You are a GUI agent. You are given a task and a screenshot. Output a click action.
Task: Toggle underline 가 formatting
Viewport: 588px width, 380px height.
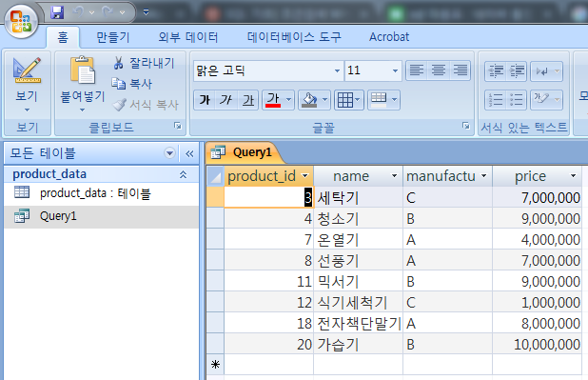(x=248, y=100)
